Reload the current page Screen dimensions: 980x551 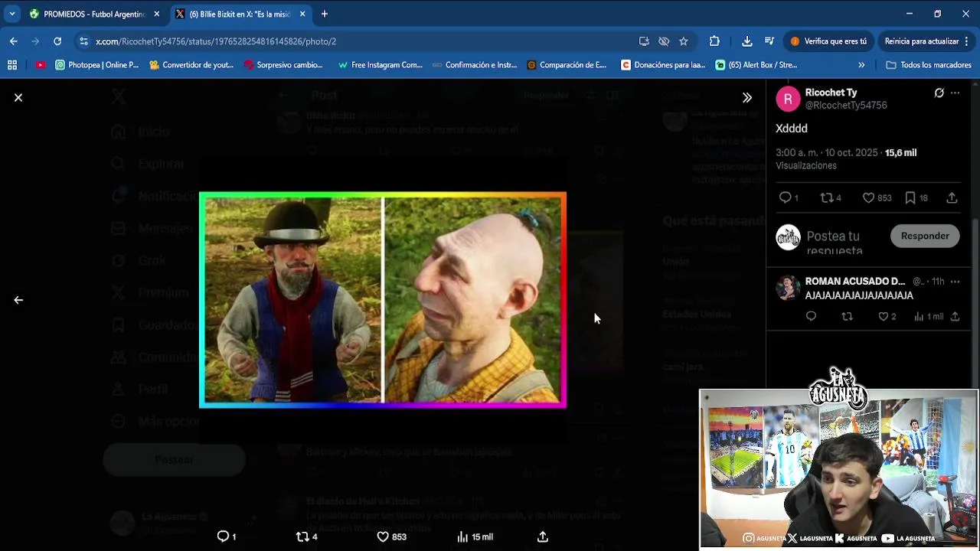point(57,41)
